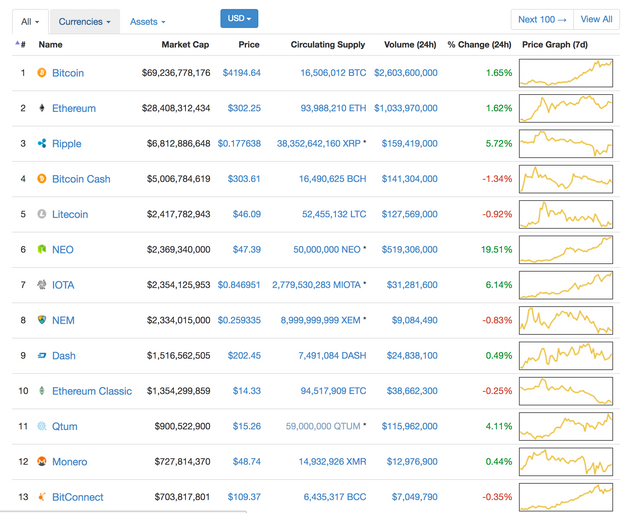
Task: Sort by Circulating Supply column header
Action: (328, 44)
